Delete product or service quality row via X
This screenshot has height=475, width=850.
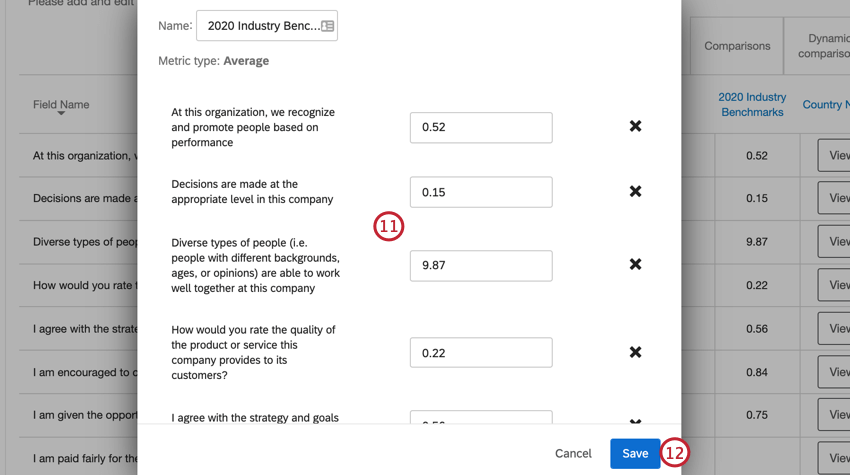coord(635,352)
